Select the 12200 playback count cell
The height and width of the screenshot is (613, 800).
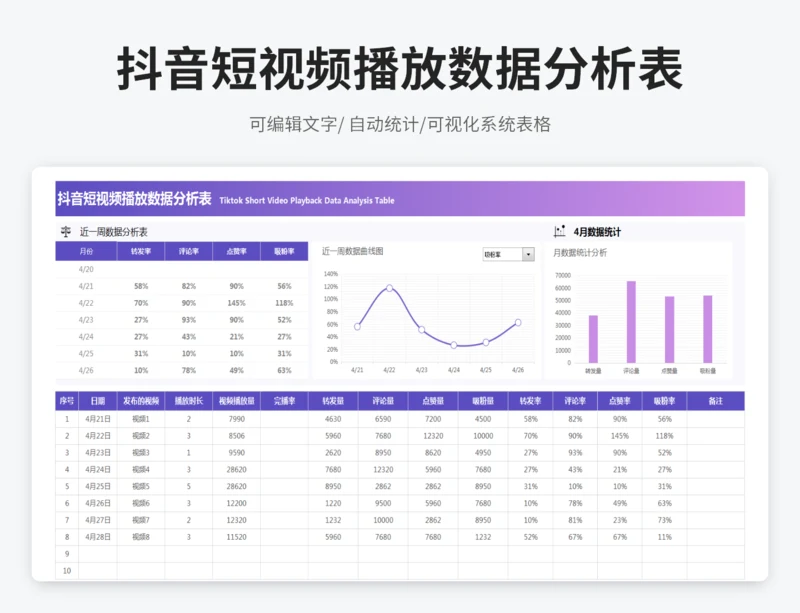[x=236, y=503]
